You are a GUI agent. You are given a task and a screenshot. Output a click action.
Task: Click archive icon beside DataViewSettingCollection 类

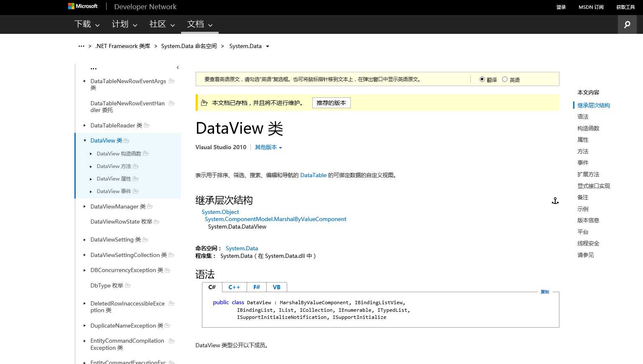pos(171,255)
